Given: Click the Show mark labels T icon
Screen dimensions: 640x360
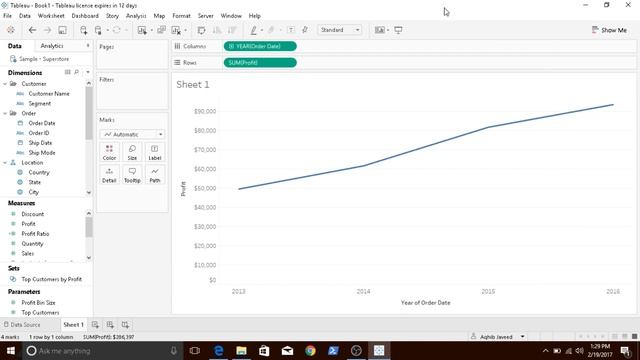Looking at the screenshot, I should 291,30.
